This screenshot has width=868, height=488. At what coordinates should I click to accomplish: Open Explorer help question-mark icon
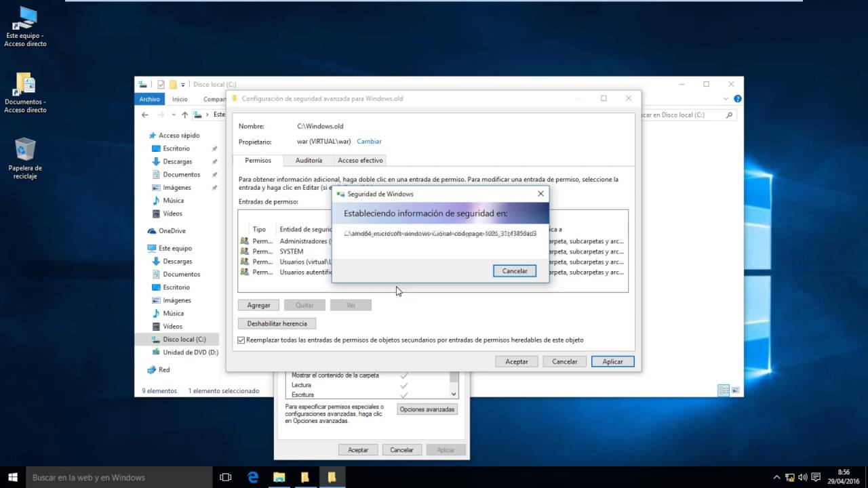(x=738, y=99)
